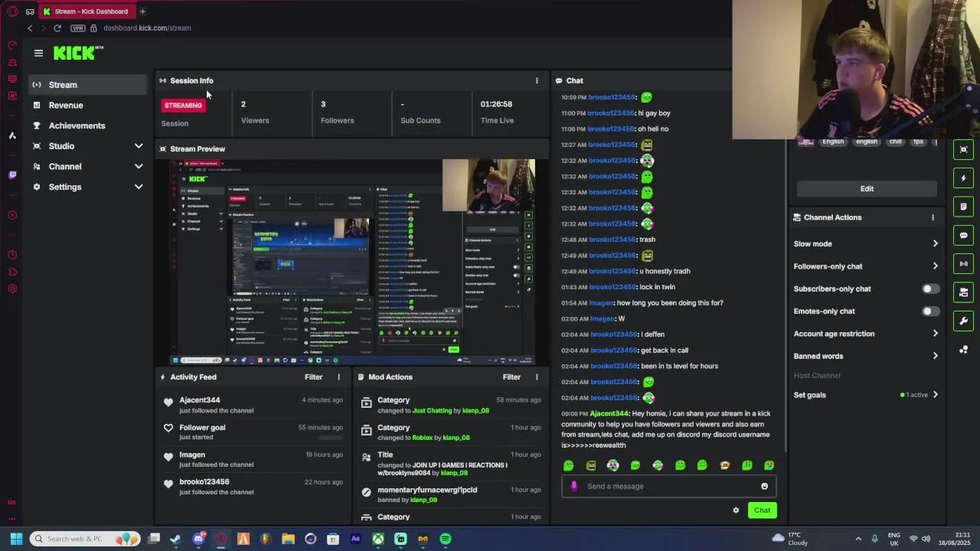Open Mod Actions Filter
The height and width of the screenshot is (551, 980).
(511, 377)
